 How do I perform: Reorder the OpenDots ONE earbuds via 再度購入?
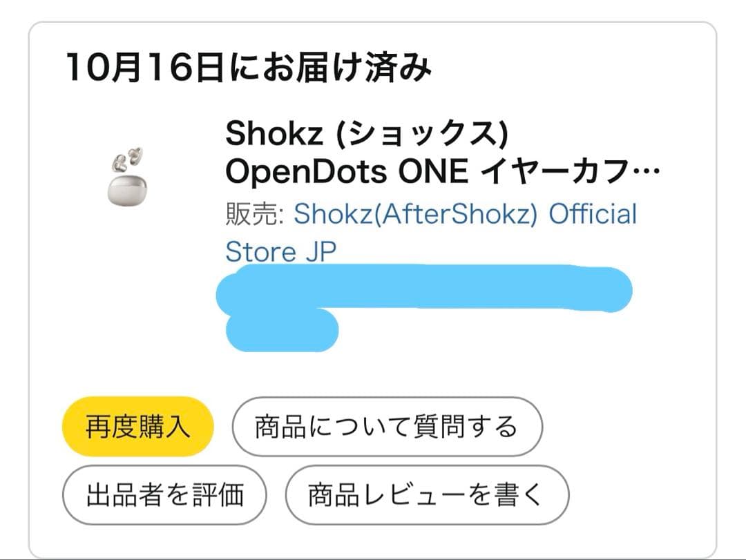point(137,427)
